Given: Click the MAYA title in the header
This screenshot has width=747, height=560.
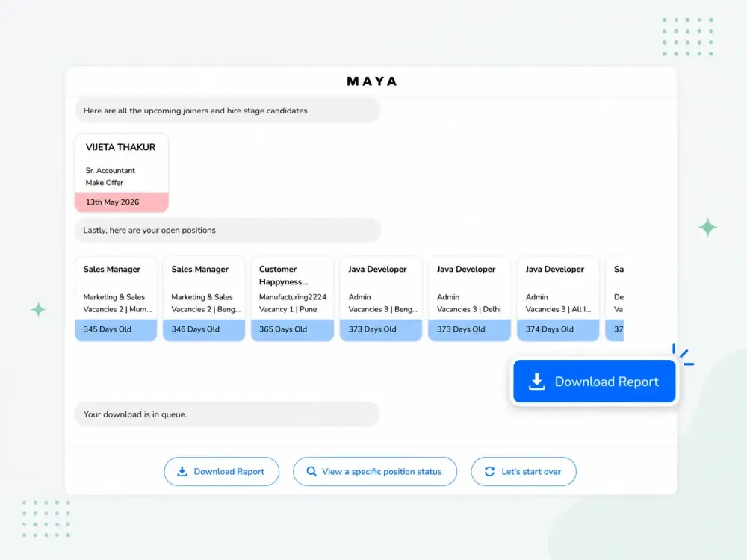Looking at the screenshot, I should point(371,81).
